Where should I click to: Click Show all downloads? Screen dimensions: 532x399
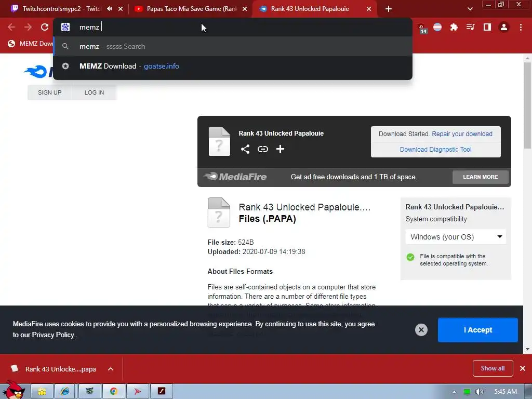(x=493, y=368)
